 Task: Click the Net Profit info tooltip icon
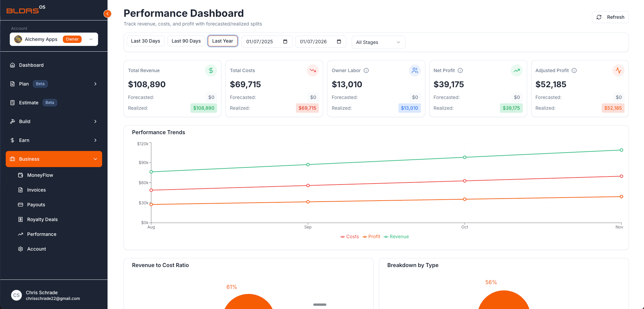click(x=460, y=70)
